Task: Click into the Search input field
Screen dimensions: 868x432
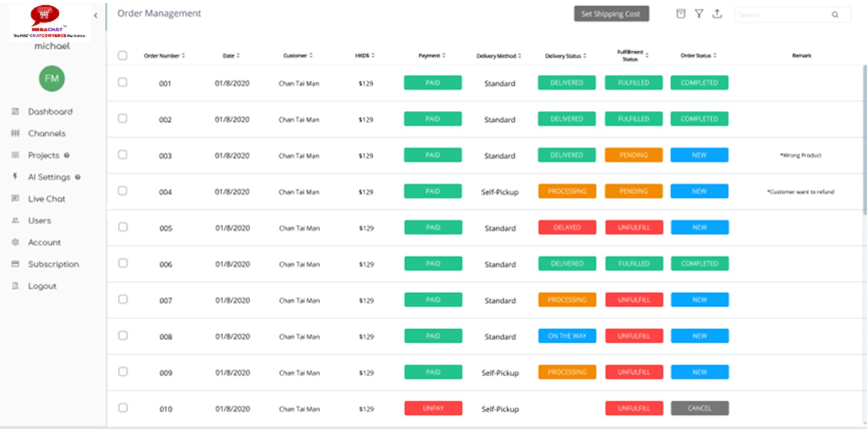Action: tap(782, 15)
